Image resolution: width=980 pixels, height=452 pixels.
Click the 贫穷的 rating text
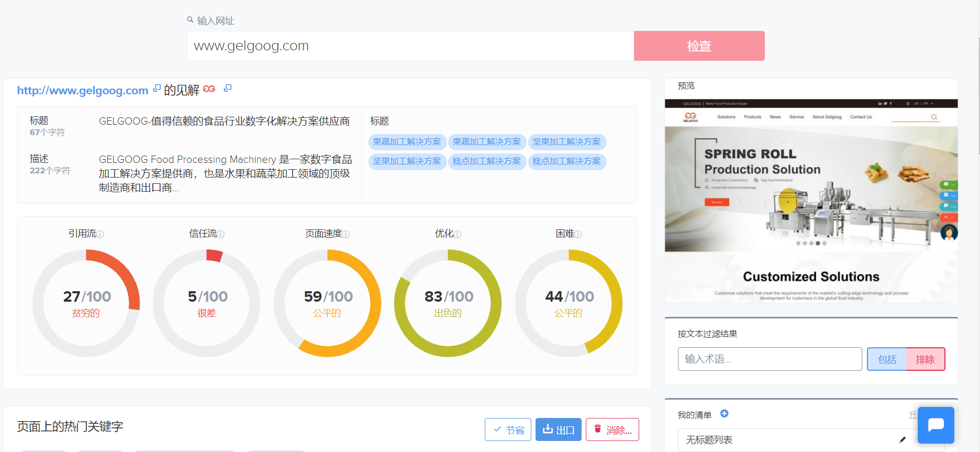click(x=86, y=313)
